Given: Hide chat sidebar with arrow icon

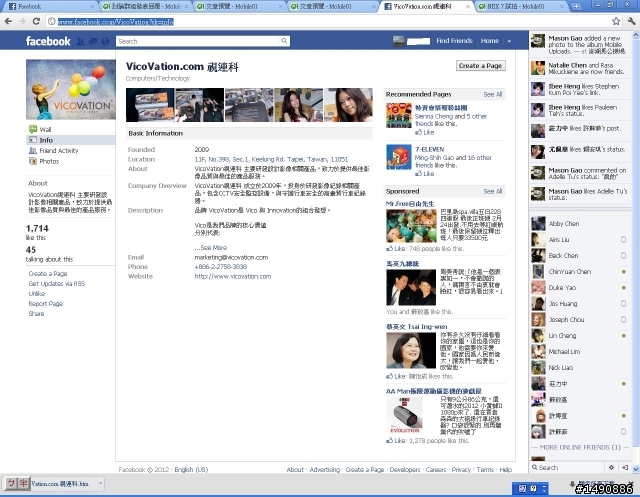Looking at the screenshot, I should point(625,468).
